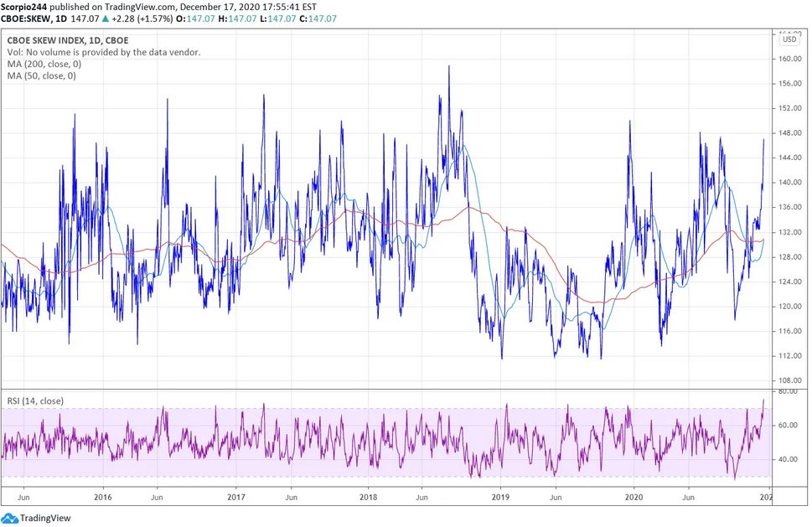Click the 156.00 price axis label

coord(790,83)
